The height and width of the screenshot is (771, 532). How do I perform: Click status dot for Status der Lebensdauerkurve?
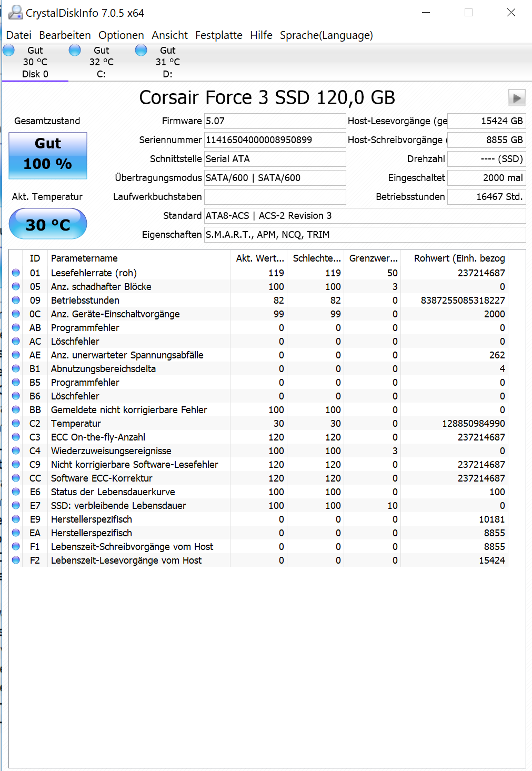click(16, 492)
